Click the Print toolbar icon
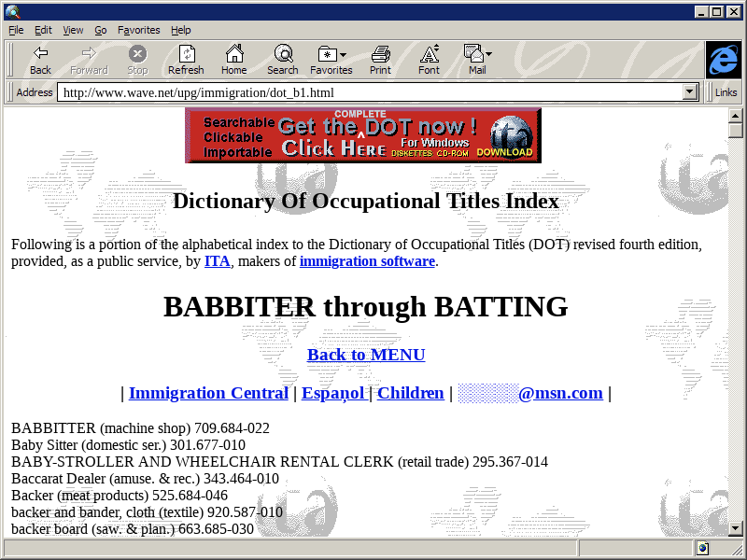This screenshot has height=560, width=747. [x=380, y=60]
